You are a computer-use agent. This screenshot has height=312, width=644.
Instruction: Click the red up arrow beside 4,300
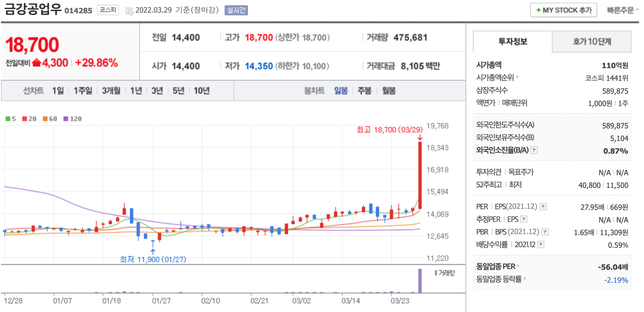click(x=37, y=63)
